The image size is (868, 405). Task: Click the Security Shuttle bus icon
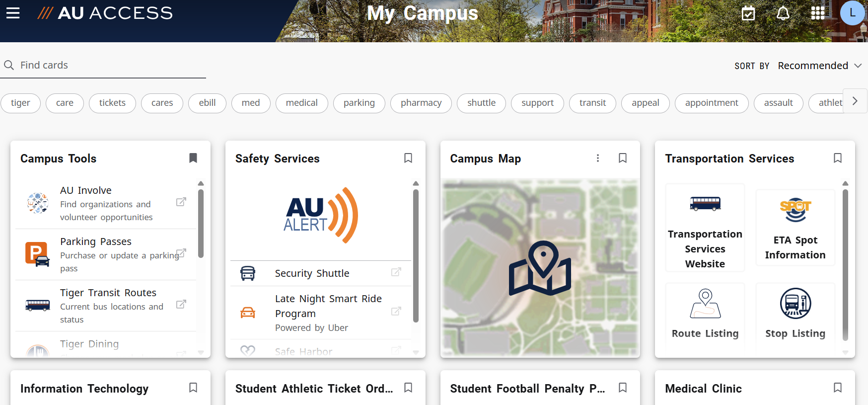pos(248,273)
